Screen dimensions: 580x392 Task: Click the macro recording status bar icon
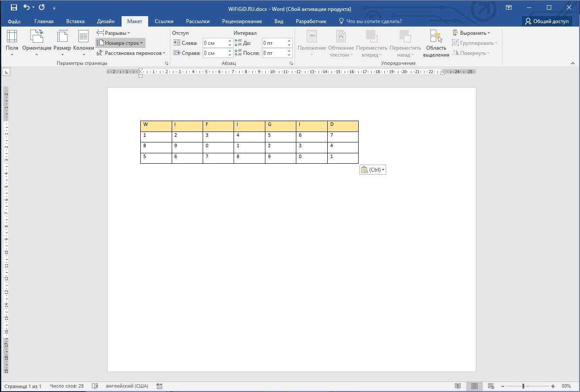click(159, 386)
